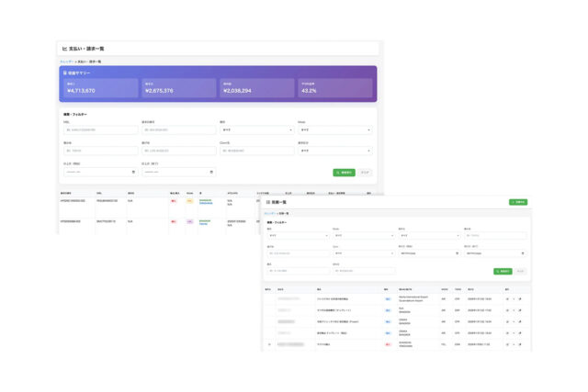
Task: Click middle action icon in fourth 見積一覧 table row
Action: click(514, 333)
